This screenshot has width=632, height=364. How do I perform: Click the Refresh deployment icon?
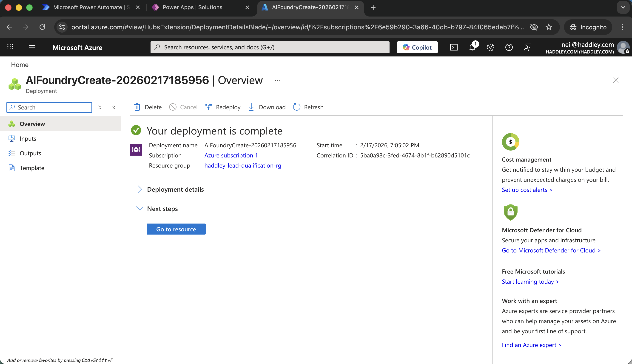pos(297,107)
